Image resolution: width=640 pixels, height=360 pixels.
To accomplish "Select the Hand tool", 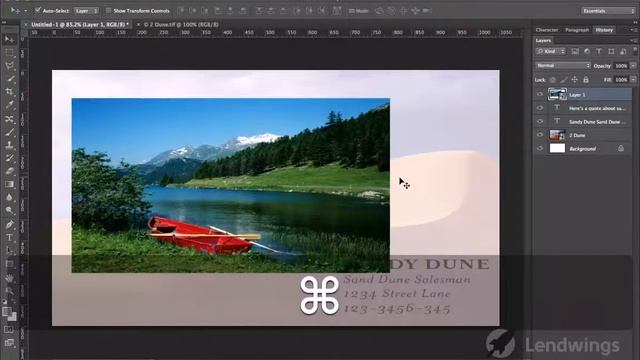I will [x=9, y=278].
